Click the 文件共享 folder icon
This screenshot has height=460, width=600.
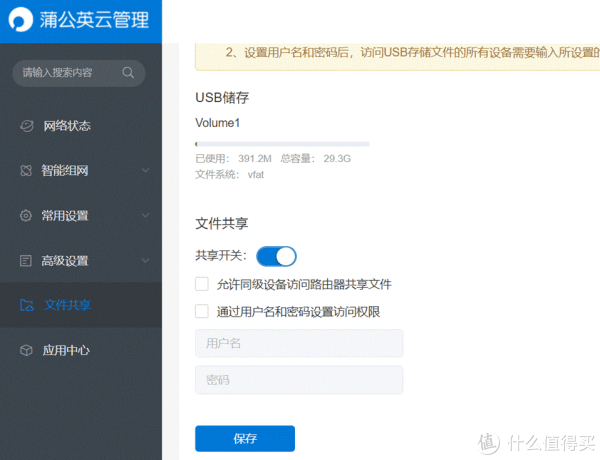tap(27, 305)
